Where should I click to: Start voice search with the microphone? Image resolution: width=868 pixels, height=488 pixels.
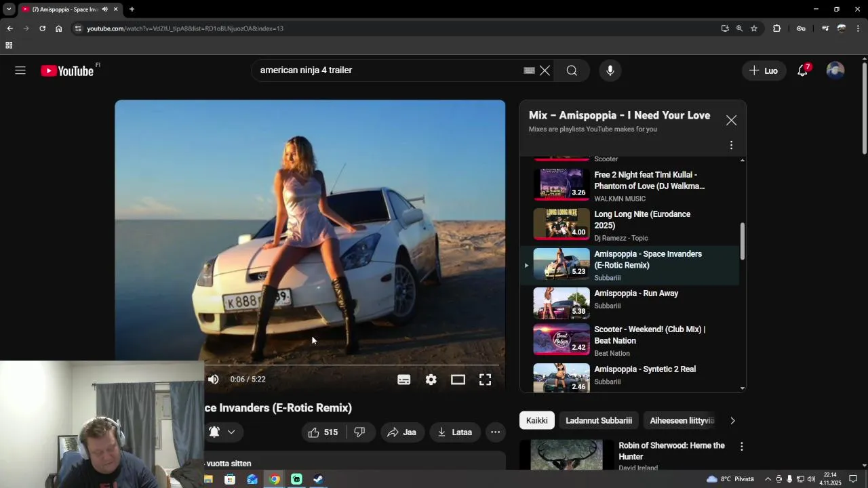610,70
